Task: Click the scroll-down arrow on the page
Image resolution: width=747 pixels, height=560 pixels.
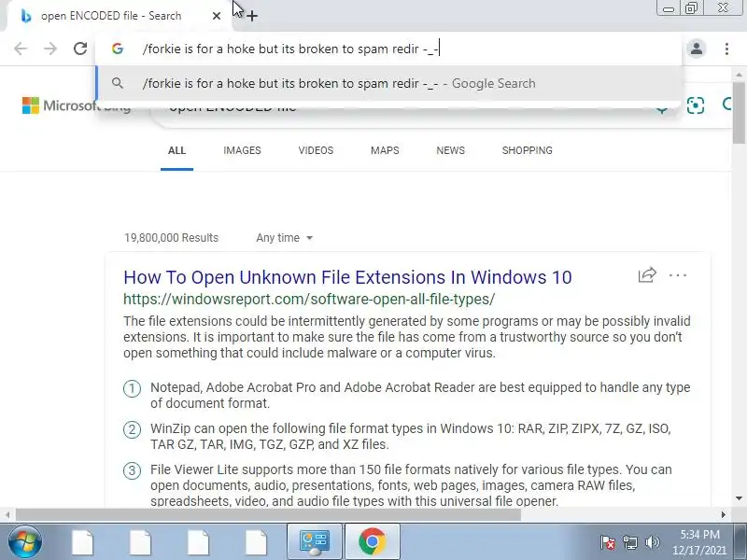Action: (x=739, y=498)
